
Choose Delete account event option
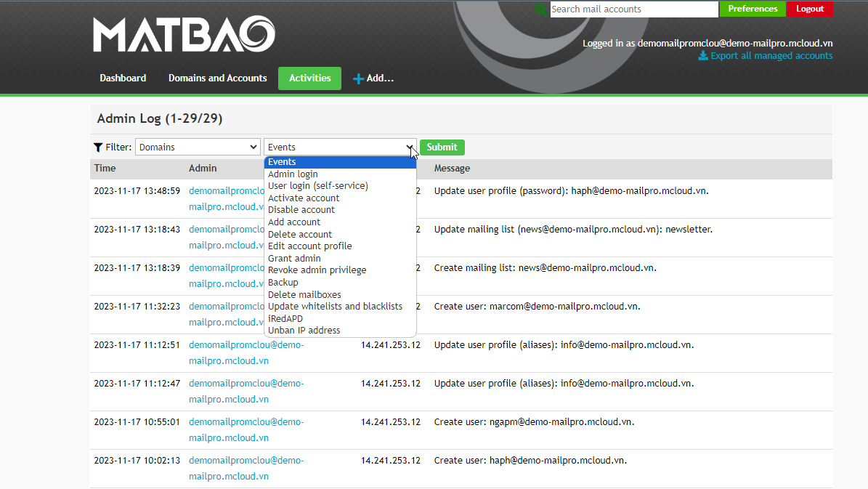[x=300, y=234]
